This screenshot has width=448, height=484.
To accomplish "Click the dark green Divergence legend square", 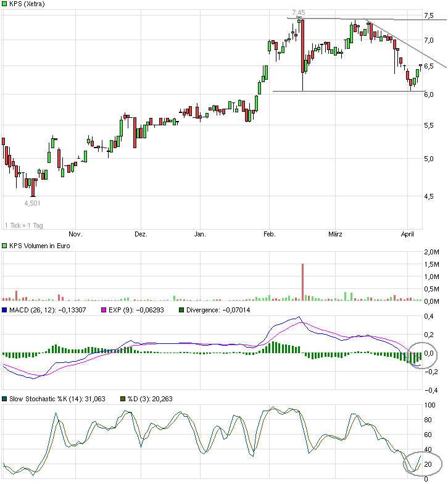I will 181,310.
